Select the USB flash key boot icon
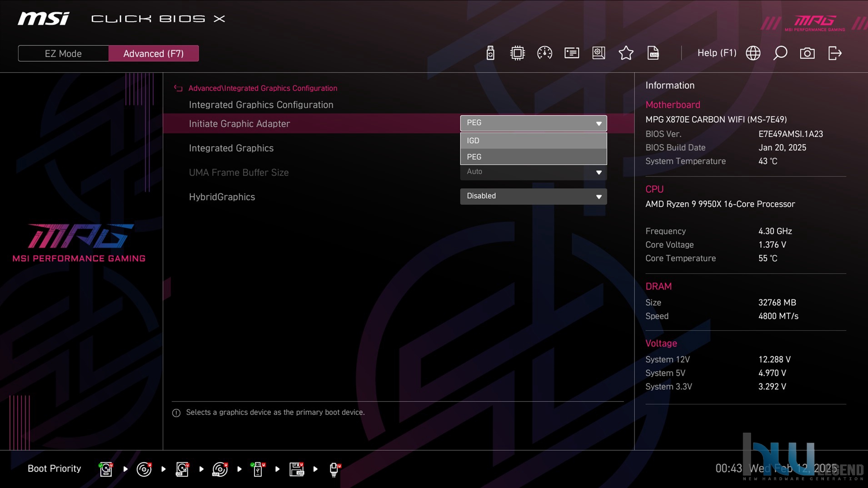 point(258,469)
